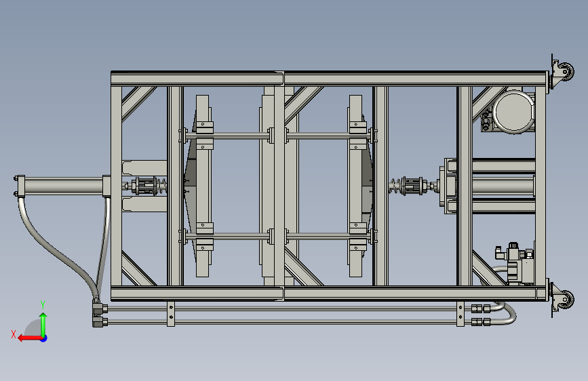Click the blue Z axis dot of the triad
This screenshot has height=381, width=588.
click(44, 338)
